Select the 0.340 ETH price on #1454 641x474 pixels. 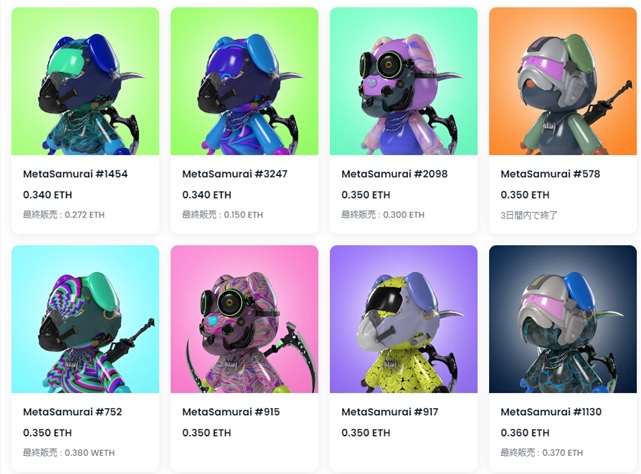[x=47, y=195]
